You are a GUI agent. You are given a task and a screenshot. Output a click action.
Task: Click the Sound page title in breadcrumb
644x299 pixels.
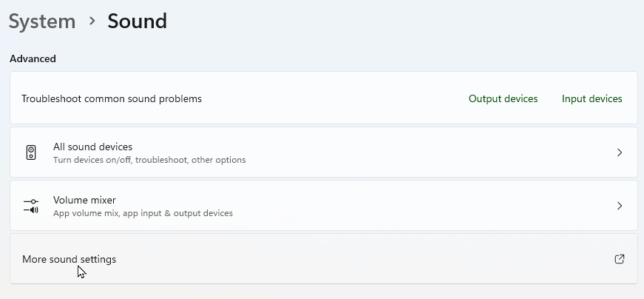tap(138, 21)
